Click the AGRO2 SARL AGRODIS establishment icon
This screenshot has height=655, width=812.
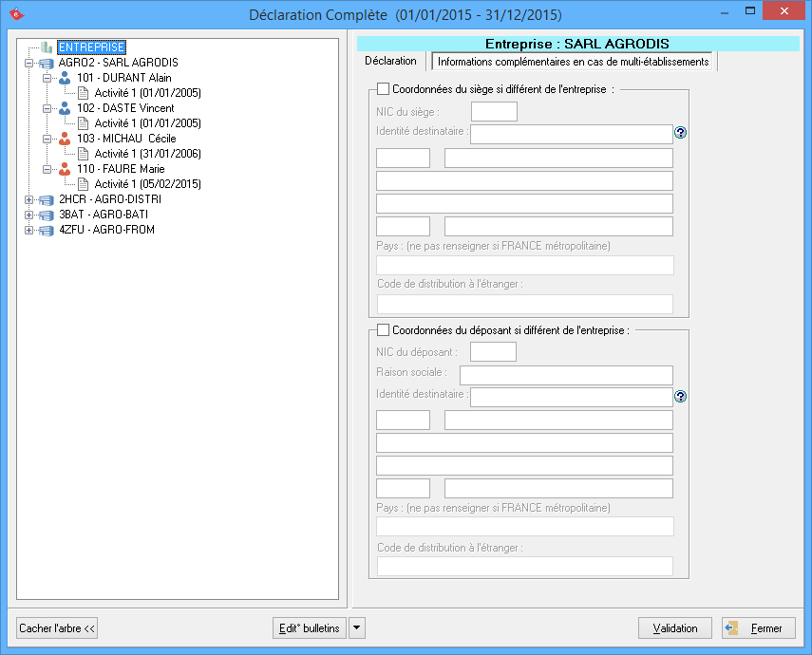coord(47,63)
